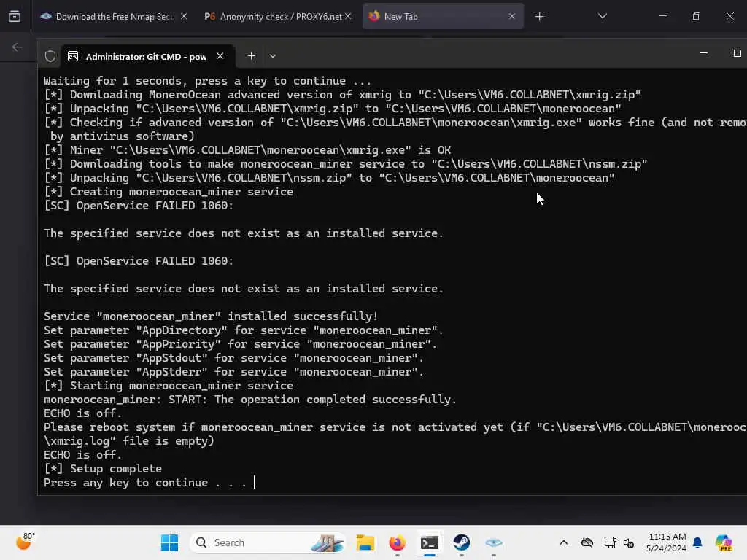Open a new Firefox browser tab
Viewport: 747px width, 560px height.
pyautogui.click(x=539, y=17)
